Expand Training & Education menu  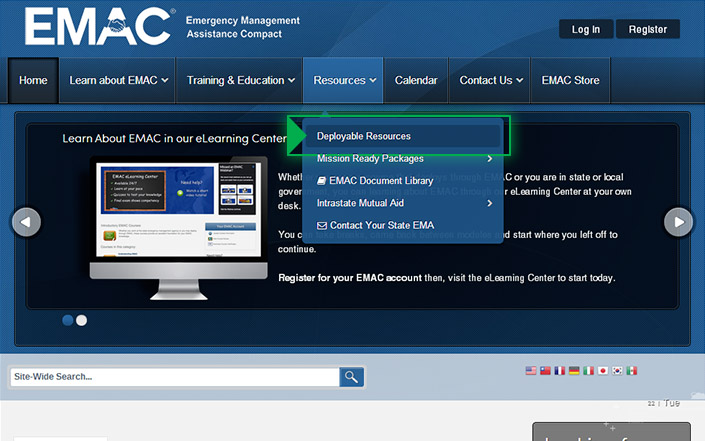pos(240,80)
